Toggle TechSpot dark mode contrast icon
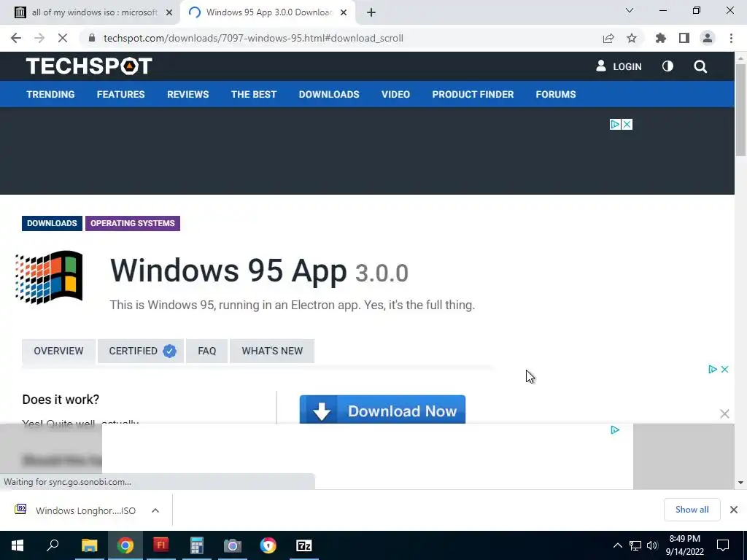Screen dimensions: 747x560 click(667, 66)
